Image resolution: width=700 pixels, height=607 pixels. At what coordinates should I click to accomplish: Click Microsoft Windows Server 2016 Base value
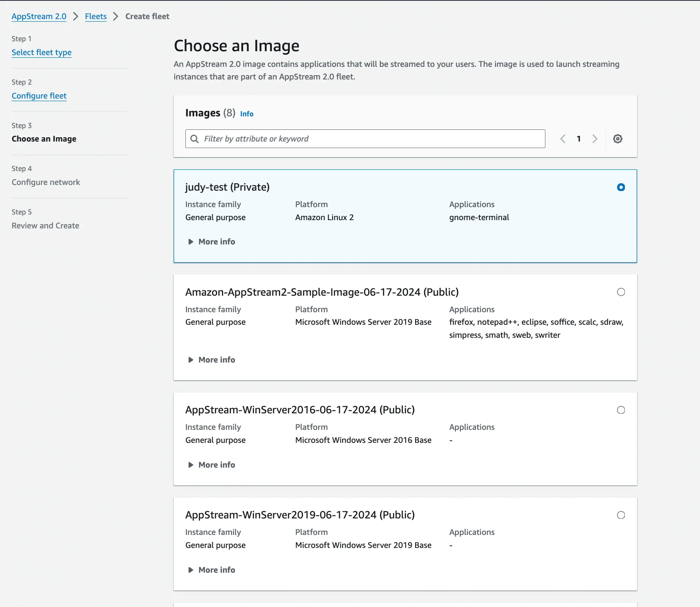click(x=363, y=440)
